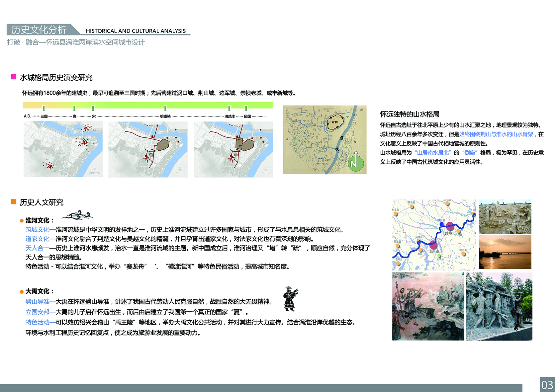Click the blue “山居南水居北” phrase
The width and height of the screenshot is (555, 392).
(x=433, y=153)
